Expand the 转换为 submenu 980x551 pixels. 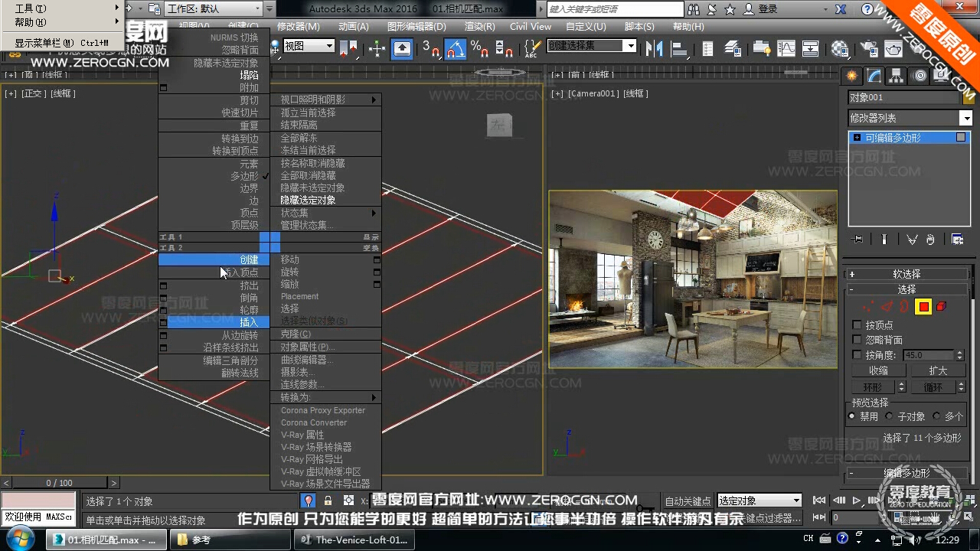(325, 398)
